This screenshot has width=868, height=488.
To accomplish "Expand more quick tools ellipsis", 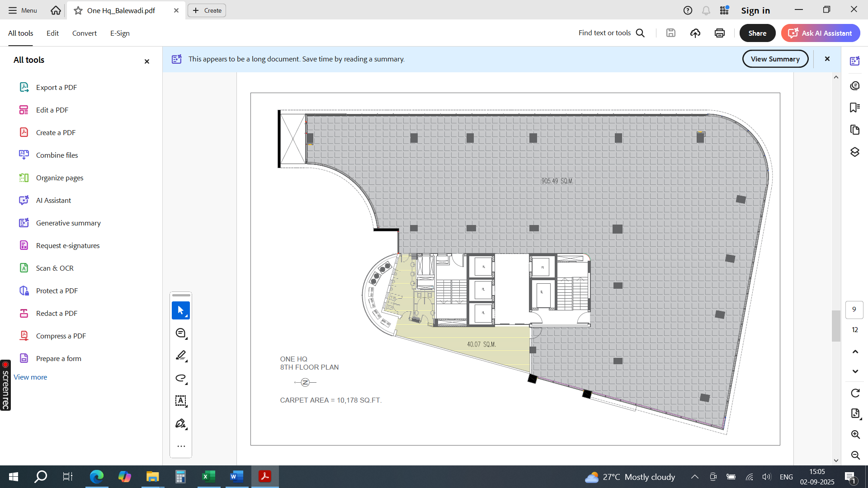I will tap(181, 446).
